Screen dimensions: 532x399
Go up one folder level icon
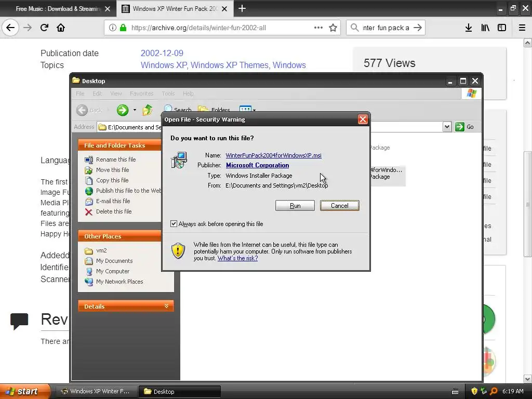(x=148, y=110)
